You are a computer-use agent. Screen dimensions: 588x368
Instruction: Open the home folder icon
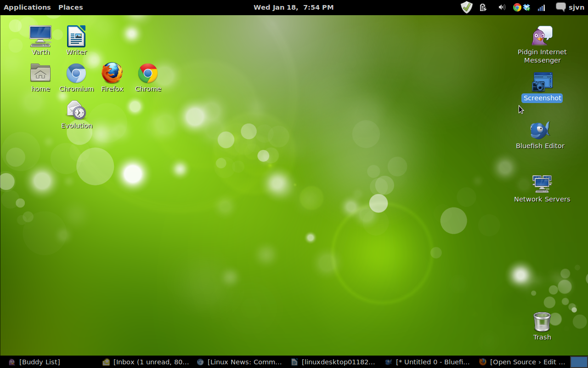(x=40, y=74)
